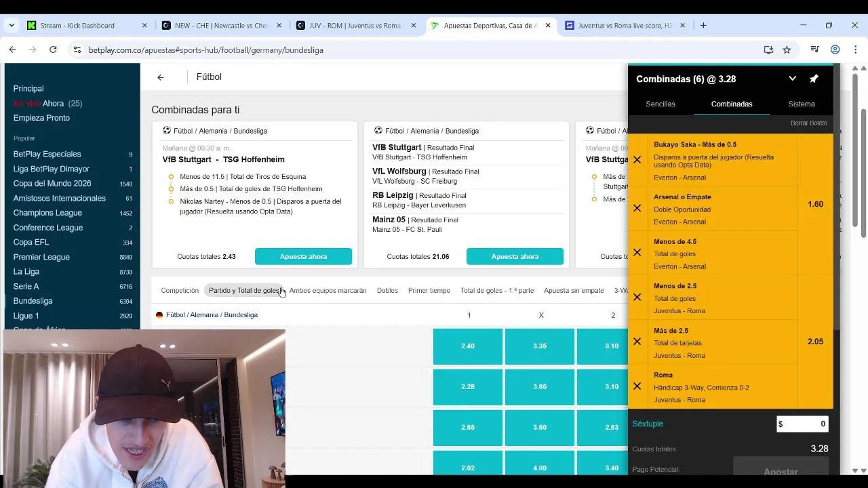Reload the betplay page
This screenshot has width=868, height=488.
coord(53,49)
